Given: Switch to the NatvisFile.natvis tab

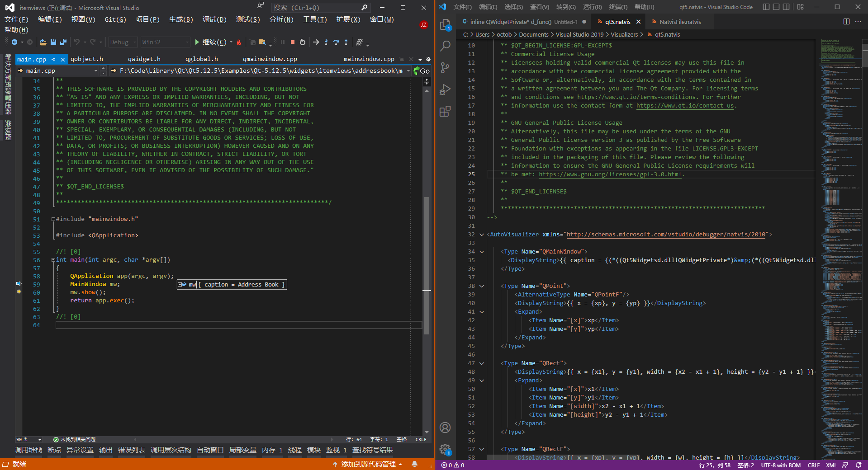Looking at the screenshot, I should pyautogui.click(x=680, y=22).
